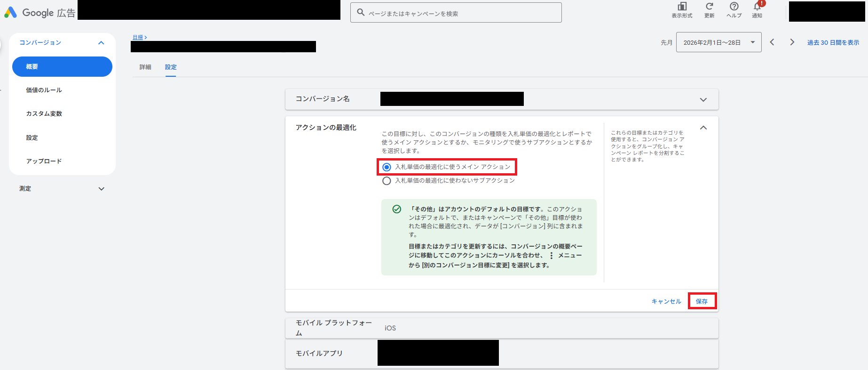The width and height of the screenshot is (868, 370).
Task: Click 過去 30 日間を表示 link
Action: (833, 43)
